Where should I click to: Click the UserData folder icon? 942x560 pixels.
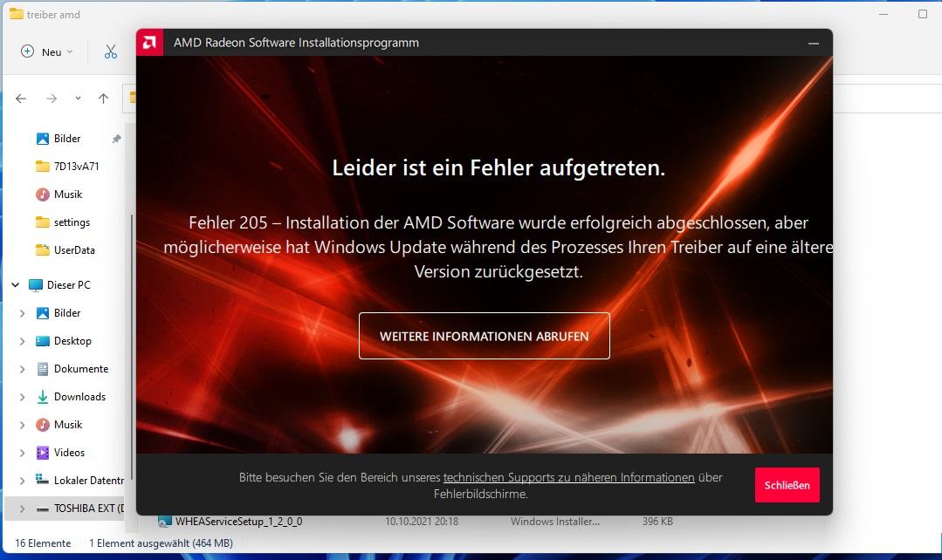43,250
